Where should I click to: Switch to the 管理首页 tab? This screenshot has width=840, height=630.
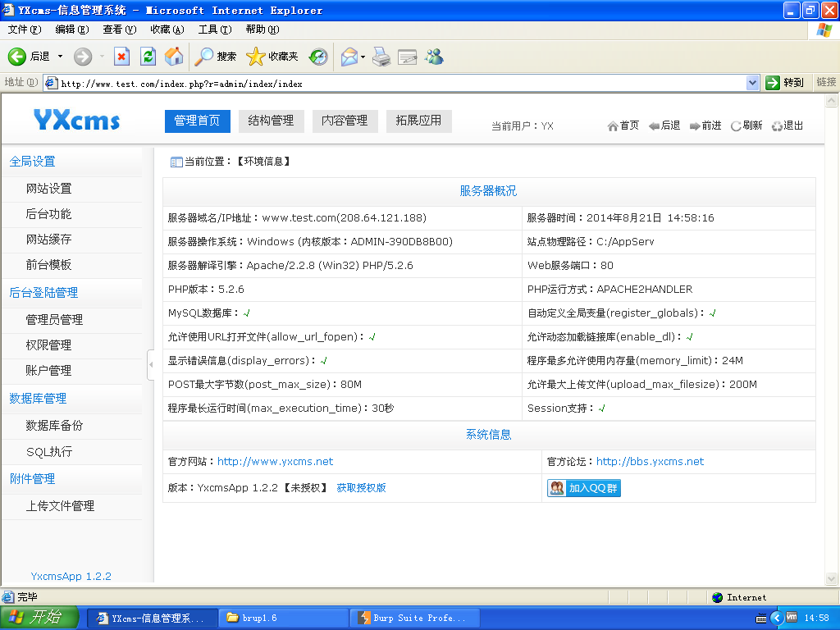(x=197, y=121)
